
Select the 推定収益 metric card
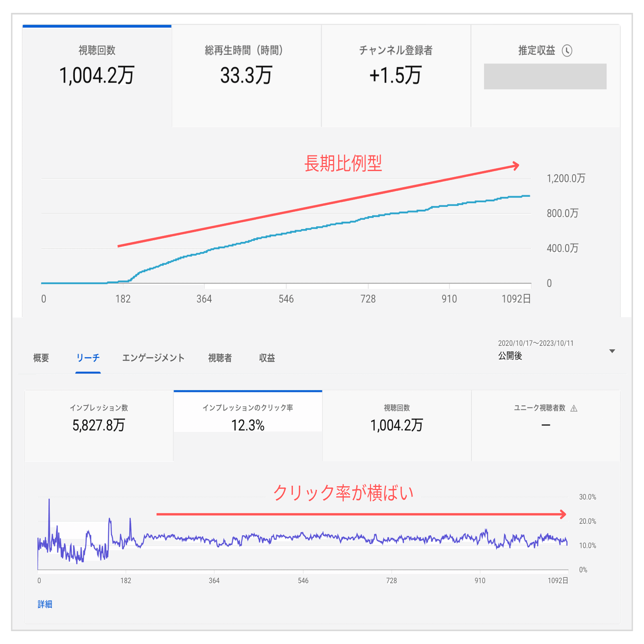[x=545, y=76]
